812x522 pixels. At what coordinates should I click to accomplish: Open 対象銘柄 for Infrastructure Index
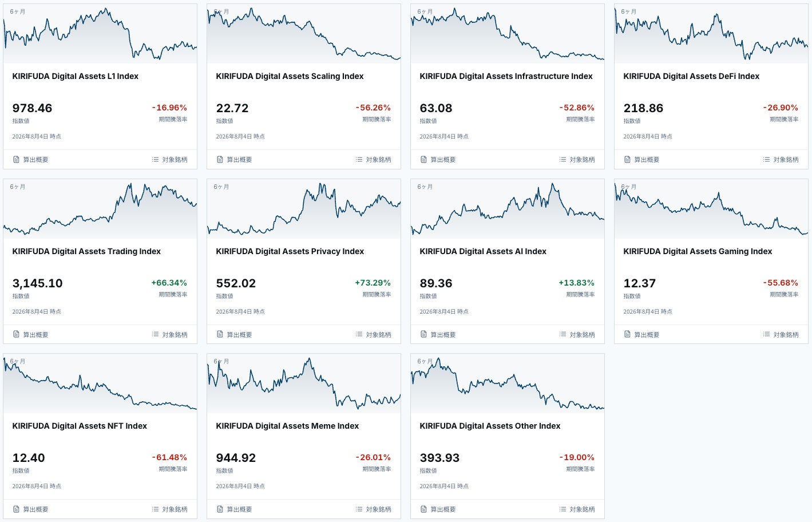[577, 160]
